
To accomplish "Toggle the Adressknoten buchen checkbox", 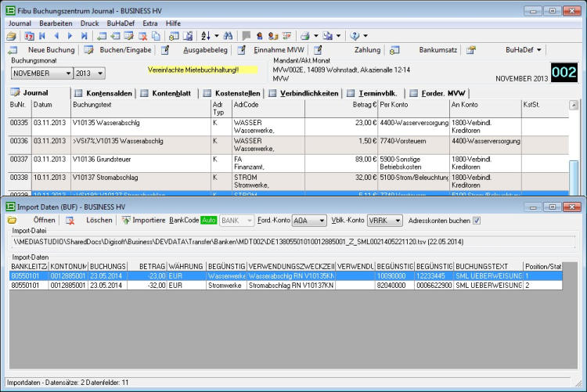I will click(x=477, y=221).
